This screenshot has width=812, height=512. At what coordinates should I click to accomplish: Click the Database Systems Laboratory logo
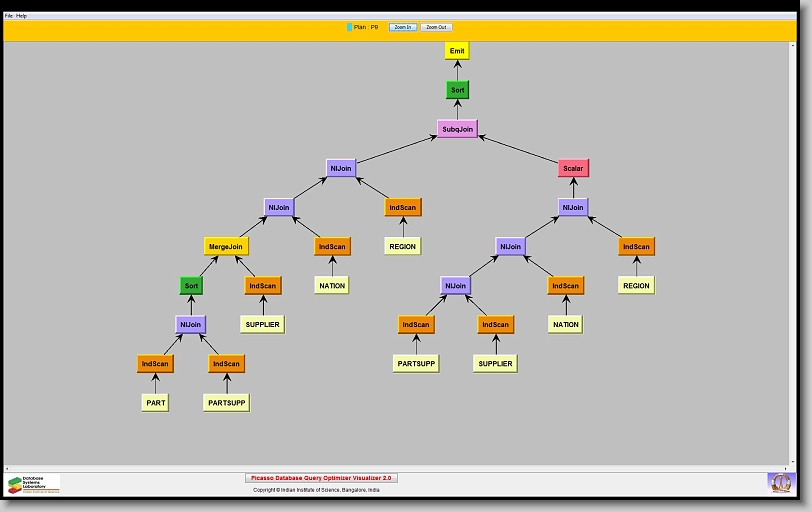click(33, 484)
